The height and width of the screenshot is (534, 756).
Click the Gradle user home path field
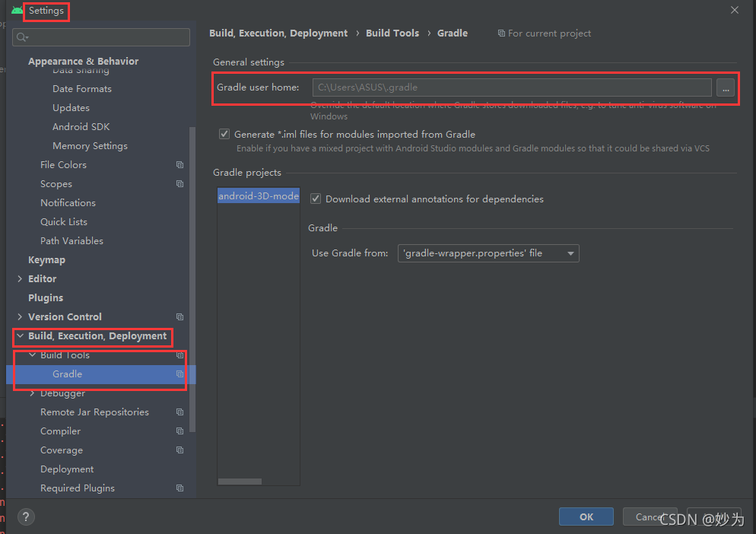(x=512, y=87)
